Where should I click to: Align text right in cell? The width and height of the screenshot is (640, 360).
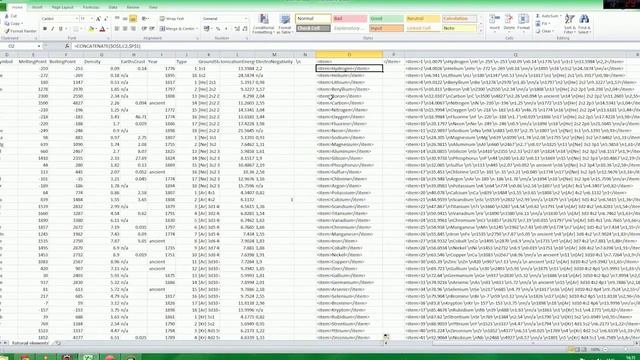click(133, 29)
